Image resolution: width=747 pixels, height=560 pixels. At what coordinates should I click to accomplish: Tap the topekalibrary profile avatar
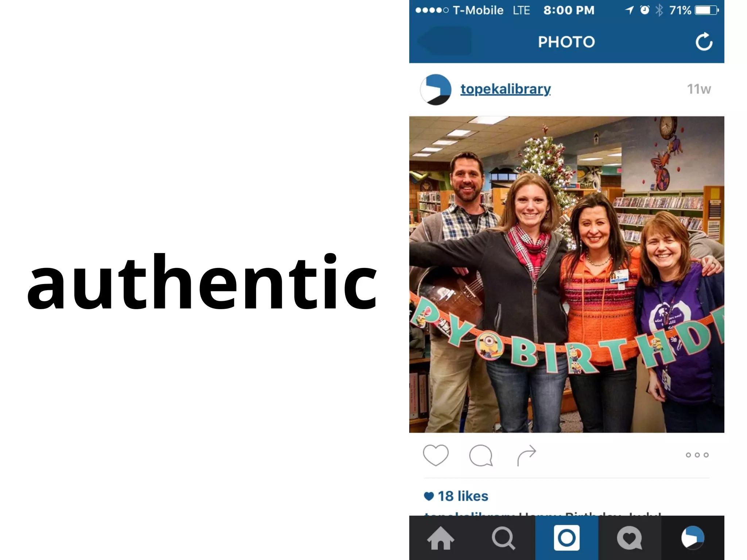436,90
